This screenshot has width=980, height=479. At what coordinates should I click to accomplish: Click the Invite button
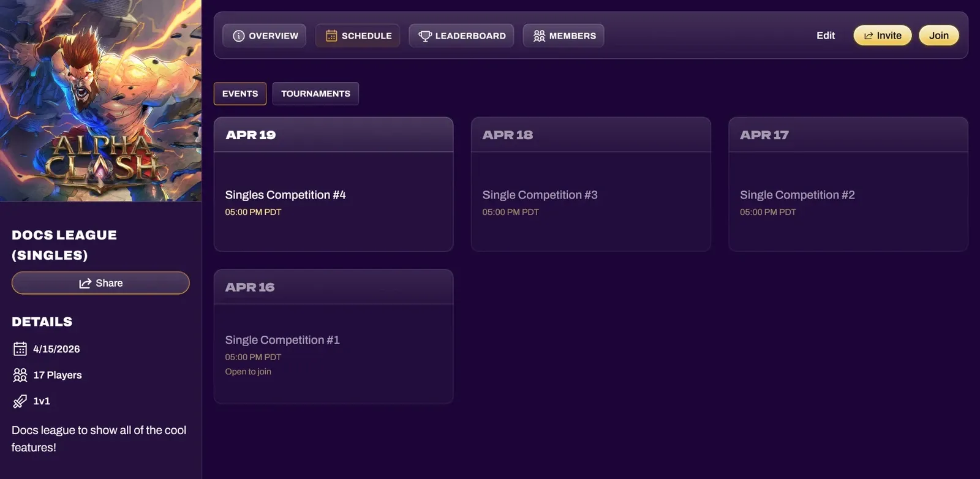click(883, 36)
